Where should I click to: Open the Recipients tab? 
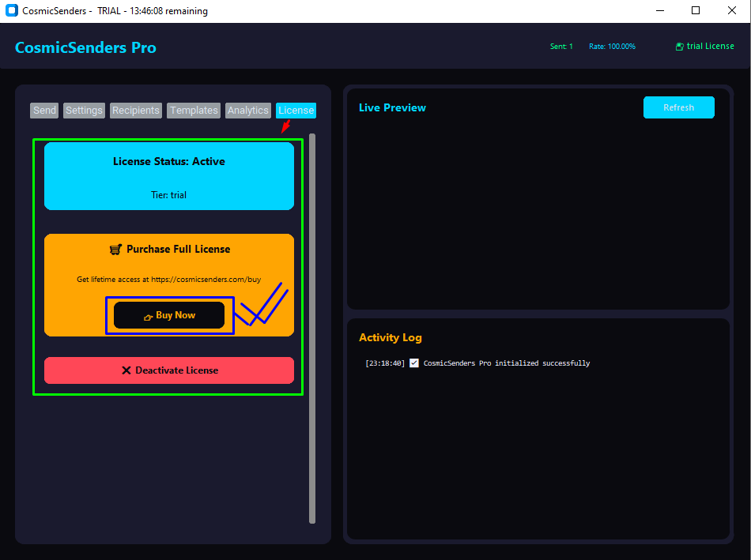click(135, 111)
